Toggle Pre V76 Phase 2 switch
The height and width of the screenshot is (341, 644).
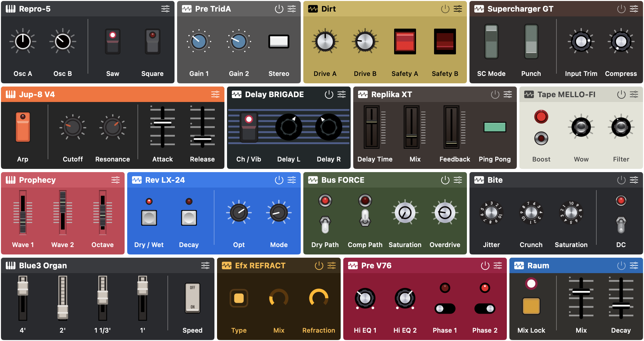point(485,309)
